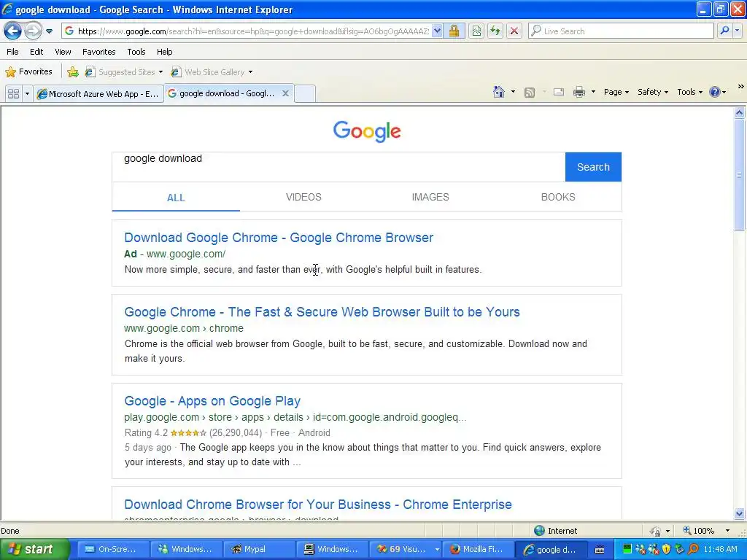747x560 pixels.
Task: Show more command bar items chevron
Action: (741, 87)
